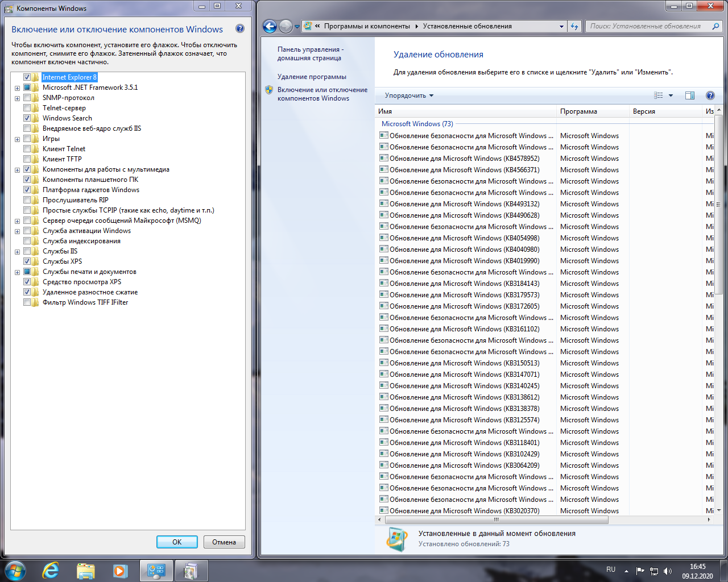Open Windows Explorer from the taskbar

[x=85, y=571]
